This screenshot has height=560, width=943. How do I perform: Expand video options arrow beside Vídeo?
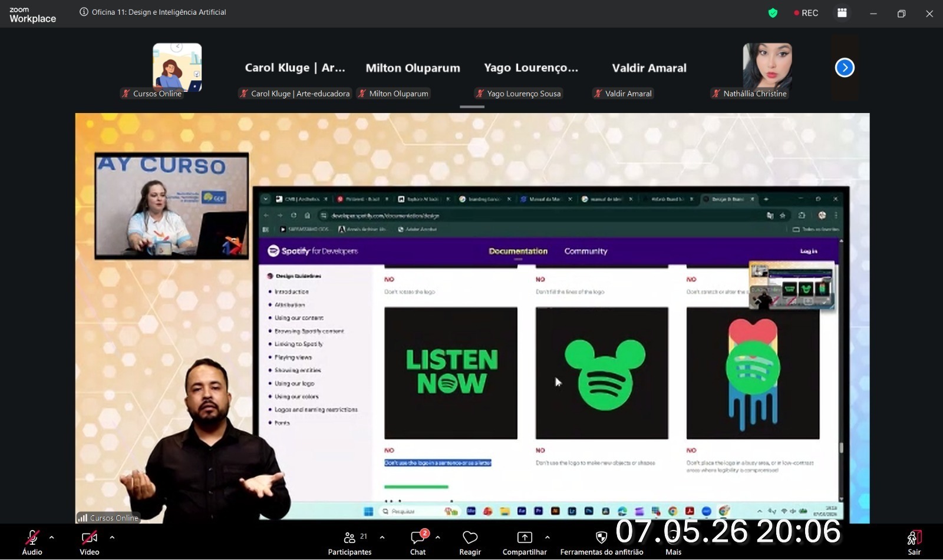click(x=112, y=537)
